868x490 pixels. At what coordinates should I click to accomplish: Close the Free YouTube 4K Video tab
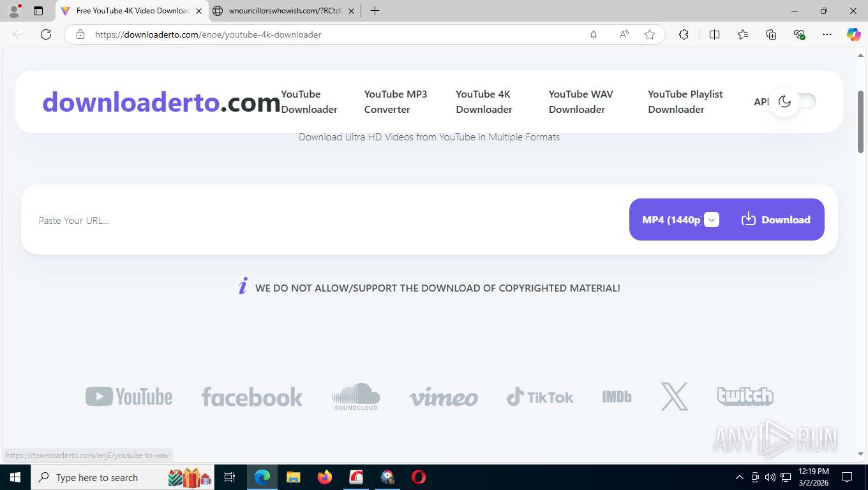(x=198, y=11)
